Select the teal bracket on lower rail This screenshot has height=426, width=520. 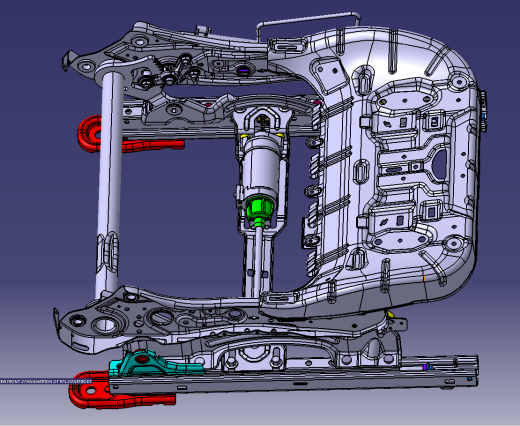click(155, 364)
